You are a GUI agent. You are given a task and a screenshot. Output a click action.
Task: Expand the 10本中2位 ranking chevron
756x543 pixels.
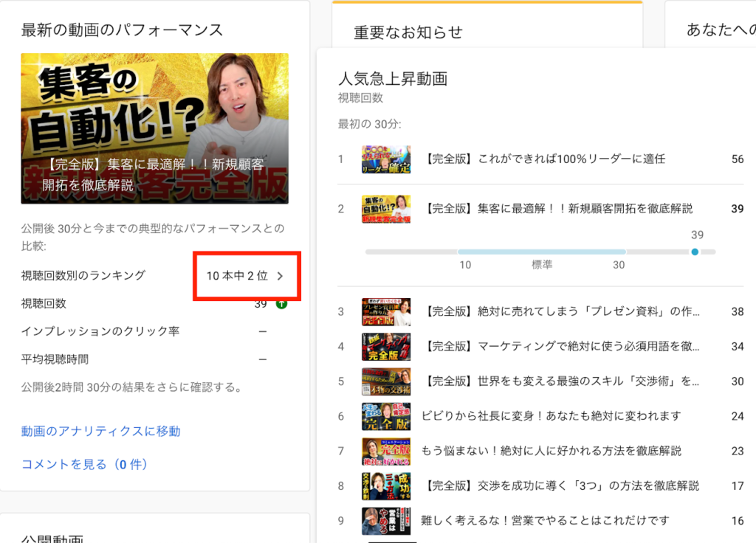tap(280, 276)
